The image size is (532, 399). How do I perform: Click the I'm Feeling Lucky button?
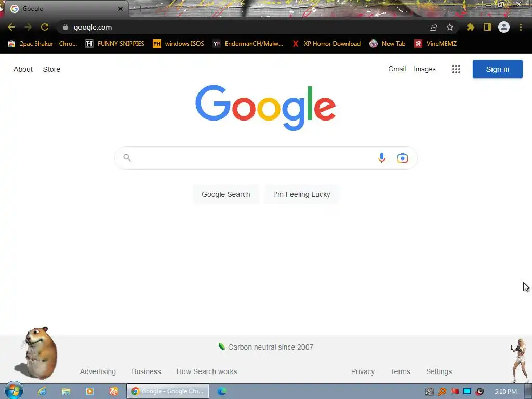click(x=302, y=194)
